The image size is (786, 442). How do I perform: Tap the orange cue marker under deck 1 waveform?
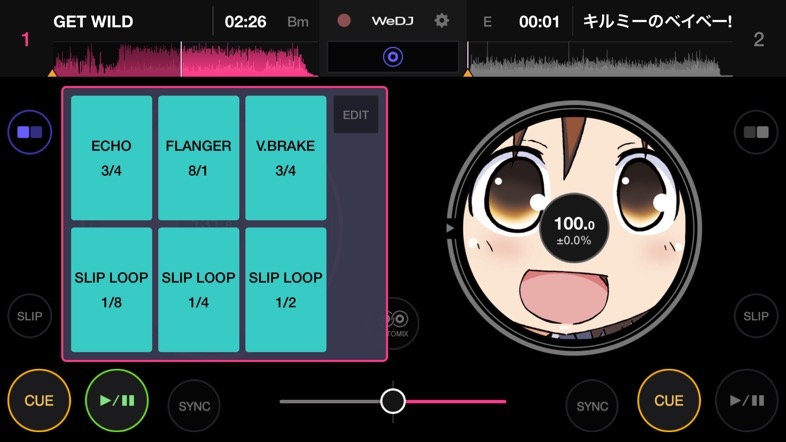coord(52,73)
